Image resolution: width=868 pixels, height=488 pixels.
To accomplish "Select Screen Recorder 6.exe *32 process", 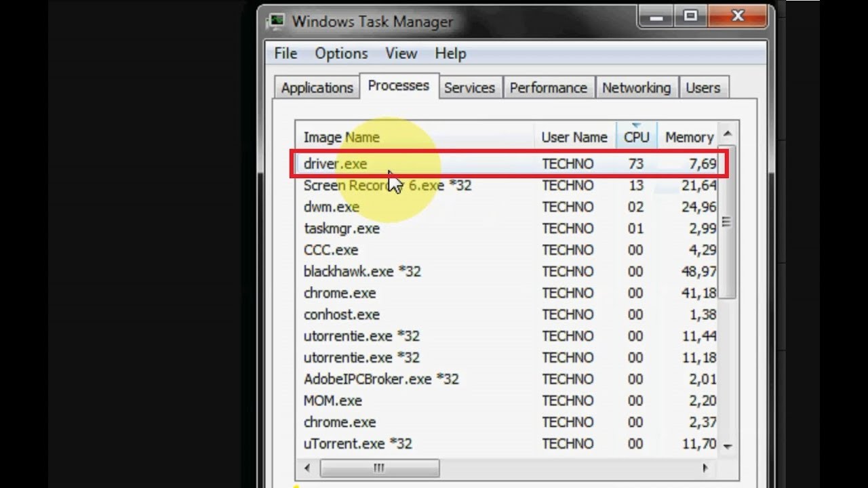I will 507,186.
